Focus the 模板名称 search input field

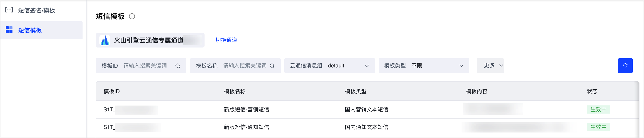click(x=244, y=66)
